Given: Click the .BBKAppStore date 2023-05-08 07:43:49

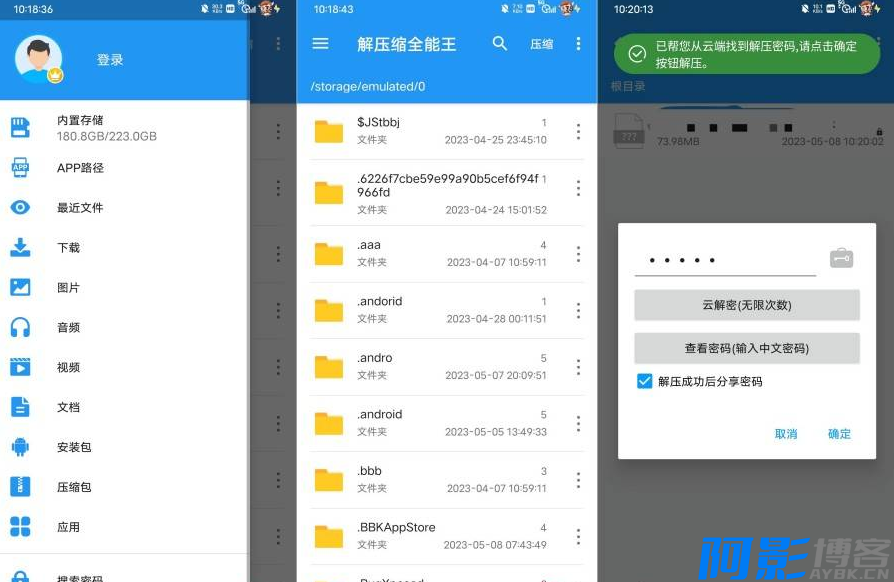Looking at the screenshot, I should pos(495,545).
